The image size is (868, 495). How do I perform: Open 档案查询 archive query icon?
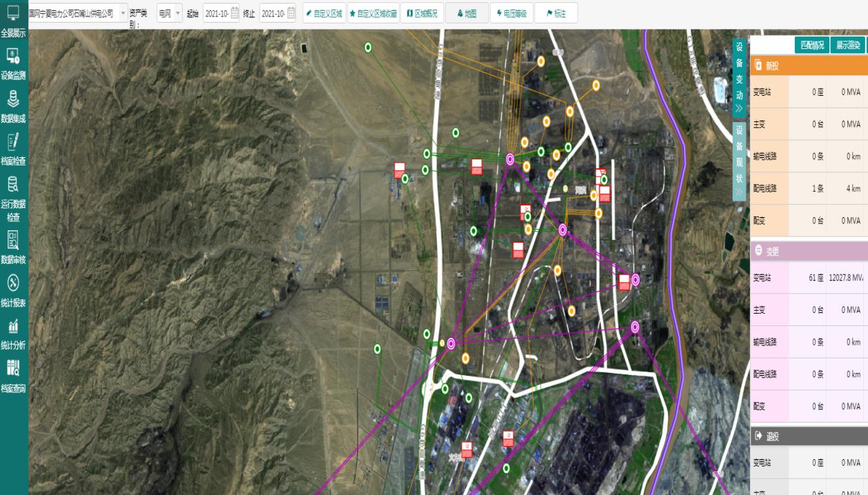[13, 376]
